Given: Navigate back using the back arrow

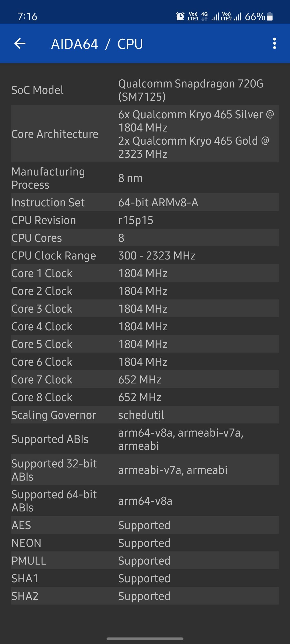Looking at the screenshot, I should [x=20, y=43].
